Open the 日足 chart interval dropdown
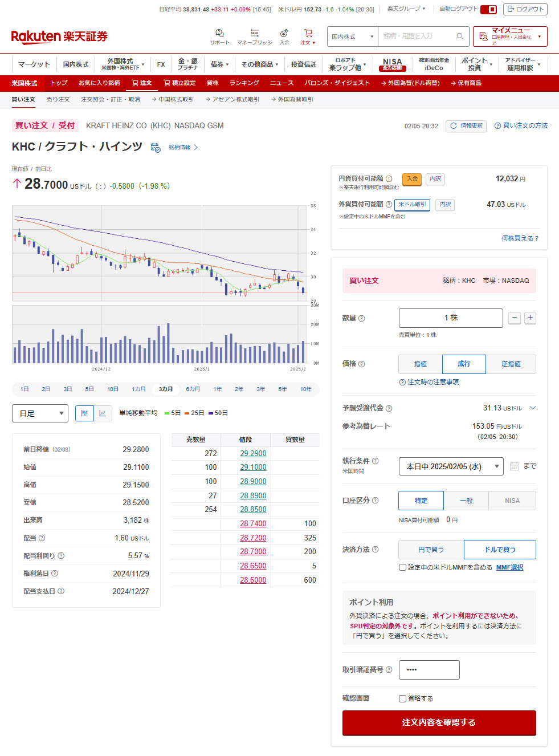Image resolution: width=559 pixels, height=756 pixels. coord(40,413)
